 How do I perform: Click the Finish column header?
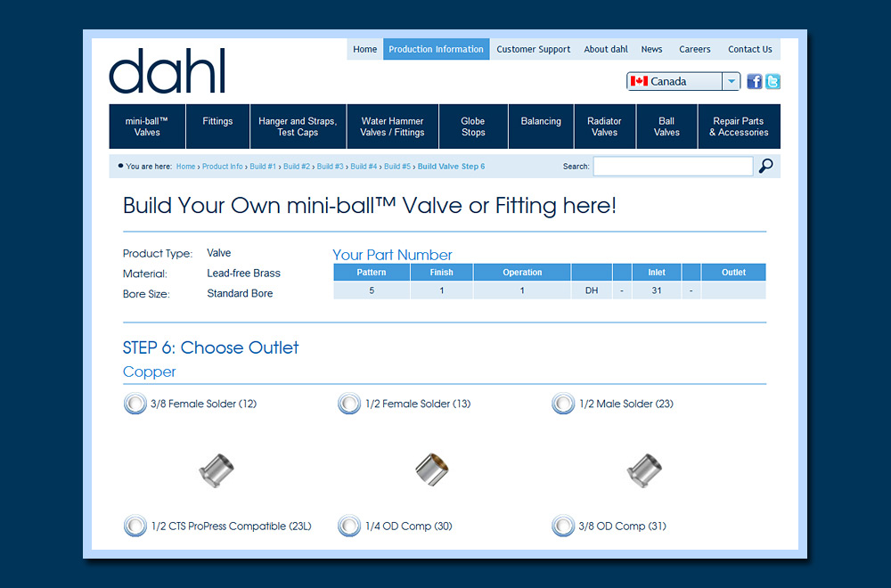[x=442, y=272]
